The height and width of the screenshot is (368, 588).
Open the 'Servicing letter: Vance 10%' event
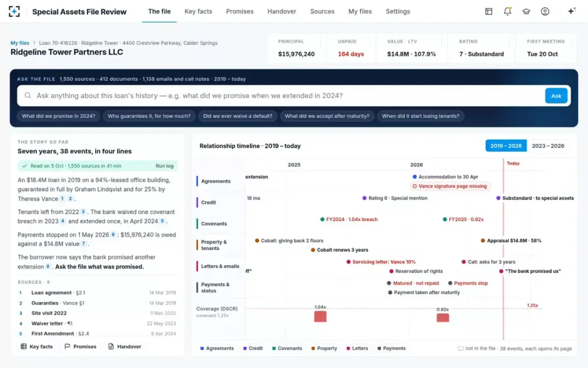click(x=381, y=262)
